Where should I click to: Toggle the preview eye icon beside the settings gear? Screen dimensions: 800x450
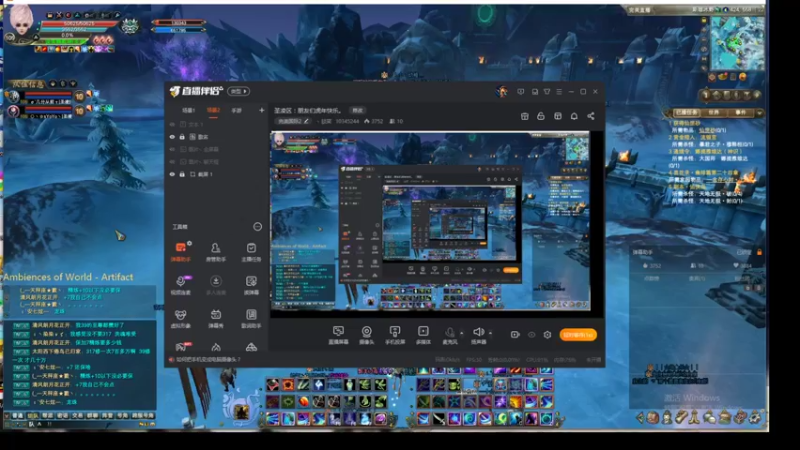click(532, 335)
